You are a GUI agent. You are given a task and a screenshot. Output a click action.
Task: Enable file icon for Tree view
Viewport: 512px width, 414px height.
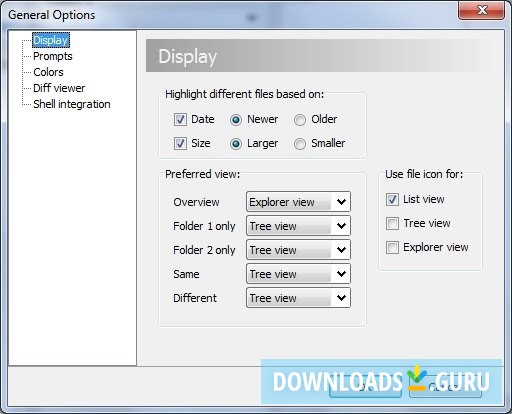pyautogui.click(x=392, y=223)
